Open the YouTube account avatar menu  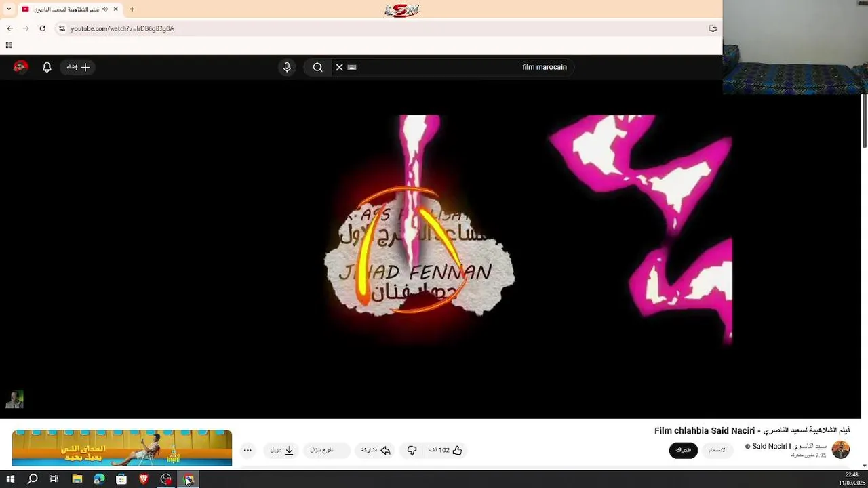20,67
